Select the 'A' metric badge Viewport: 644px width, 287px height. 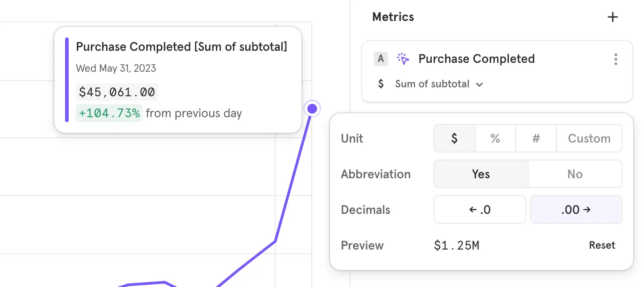point(381,59)
